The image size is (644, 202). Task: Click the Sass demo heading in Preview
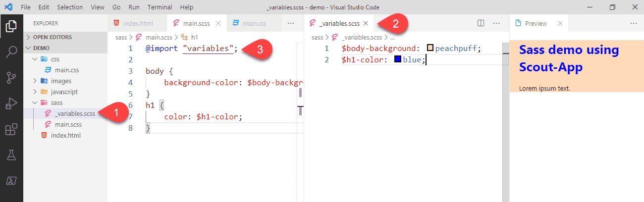click(x=569, y=58)
